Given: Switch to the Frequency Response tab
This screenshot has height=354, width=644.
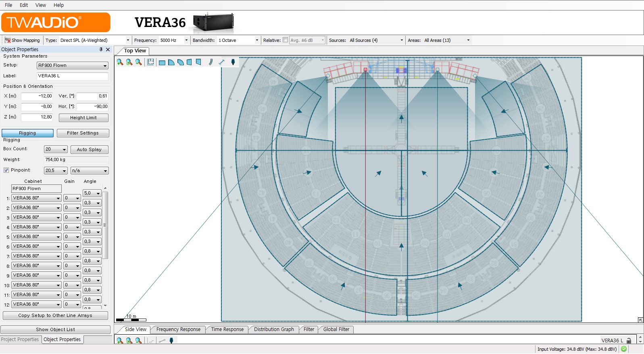Looking at the screenshot, I should (x=178, y=329).
